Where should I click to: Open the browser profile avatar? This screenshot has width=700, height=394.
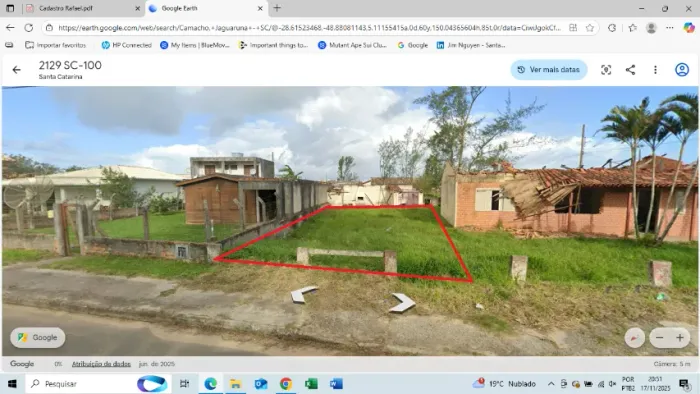[651, 28]
